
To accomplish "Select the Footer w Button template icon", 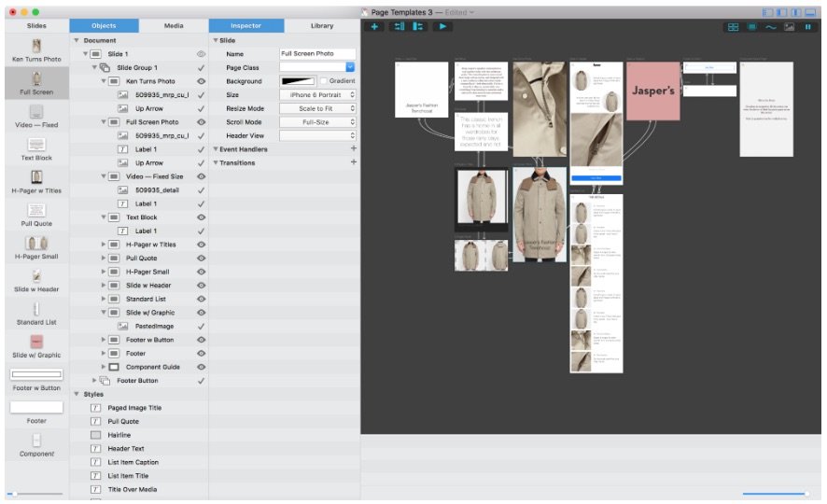I will 36,375.
